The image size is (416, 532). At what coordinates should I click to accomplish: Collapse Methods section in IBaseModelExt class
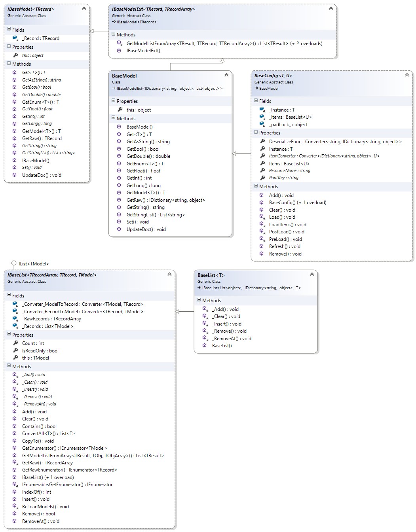coord(114,34)
